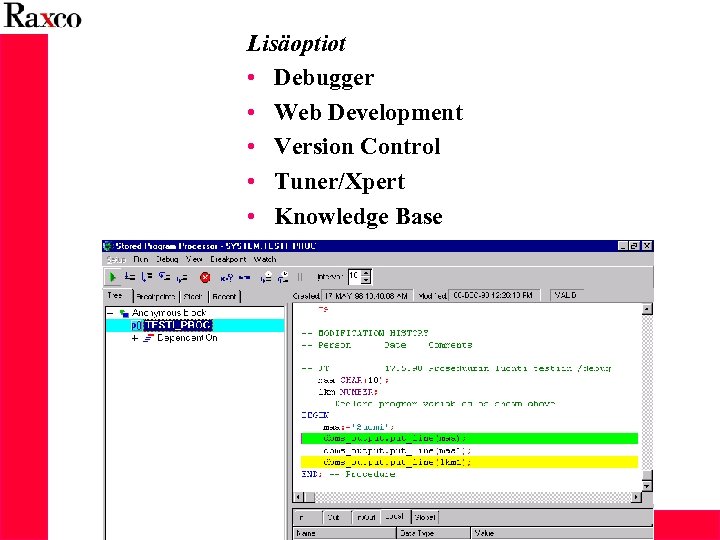Open the Setup menu
Viewport: 720px width, 540px height.
point(116,259)
